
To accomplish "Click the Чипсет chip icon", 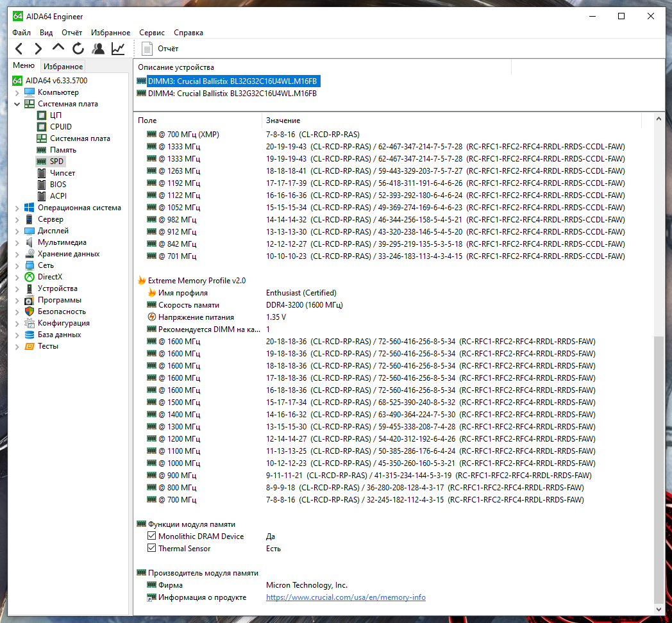I will pyautogui.click(x=42, y=173).
